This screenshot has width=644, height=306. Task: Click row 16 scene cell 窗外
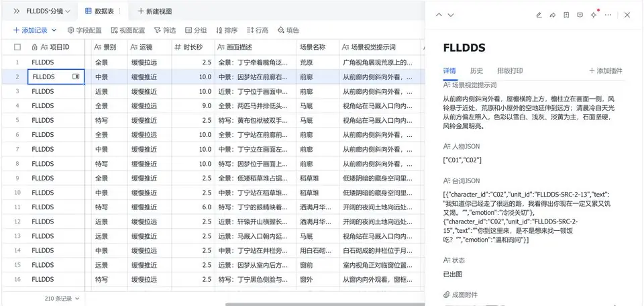point(317,279)
